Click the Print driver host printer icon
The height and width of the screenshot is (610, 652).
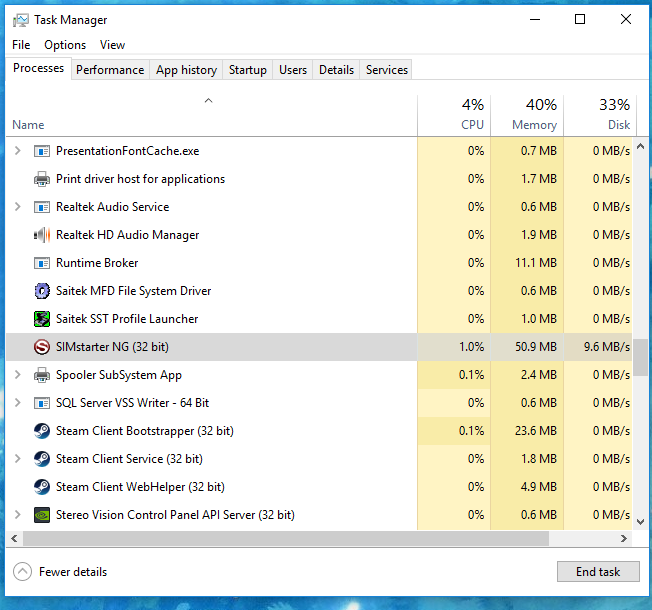click(42, 179)
